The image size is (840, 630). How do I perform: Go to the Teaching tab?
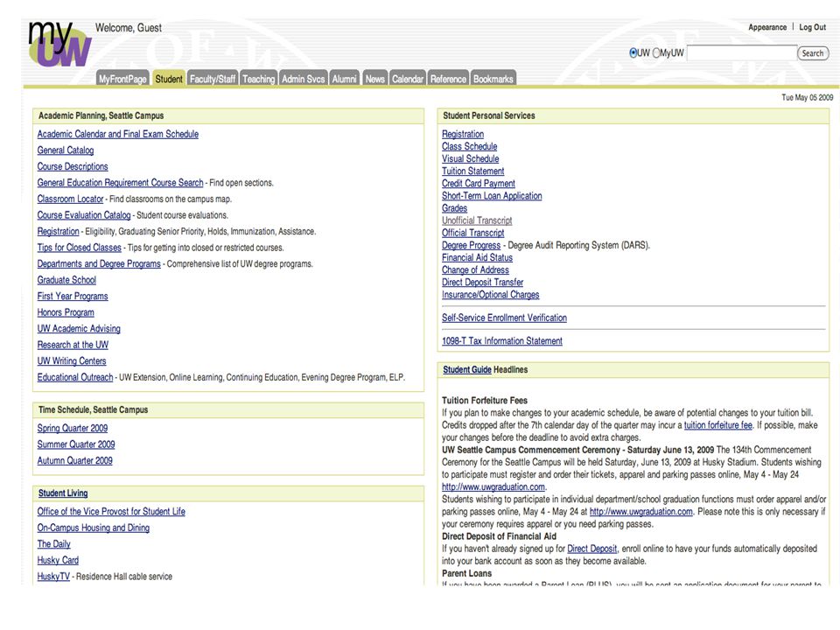pos(258,79)
